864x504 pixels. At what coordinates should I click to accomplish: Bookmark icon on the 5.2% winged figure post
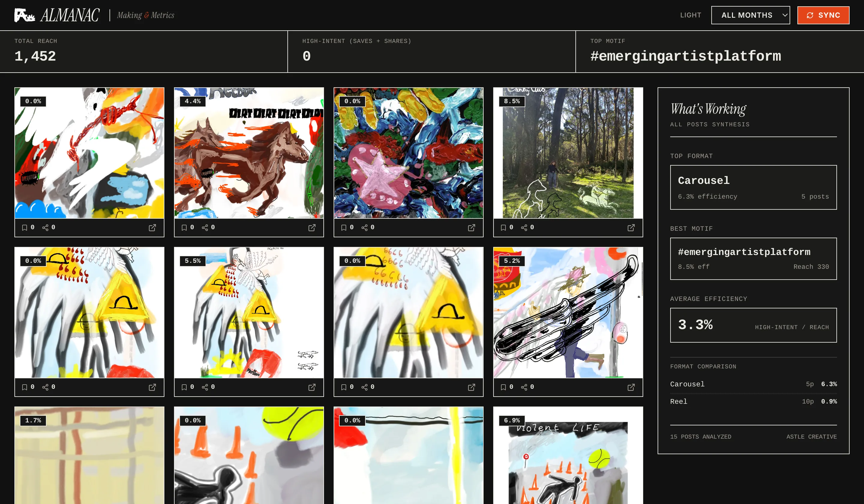tap(503, 387)
